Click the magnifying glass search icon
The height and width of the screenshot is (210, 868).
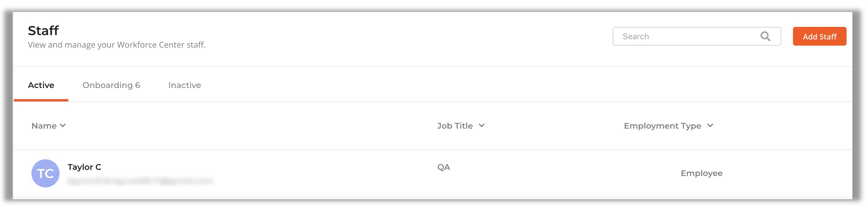coord(765,36)
